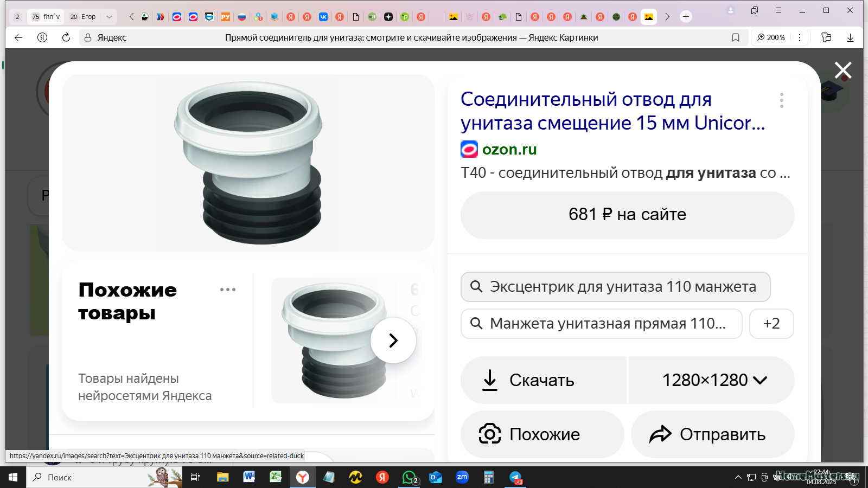Screen dimensions: 868x488
Task: Open browser downloads via the arrow icon
Action: [x=850, y=37]
